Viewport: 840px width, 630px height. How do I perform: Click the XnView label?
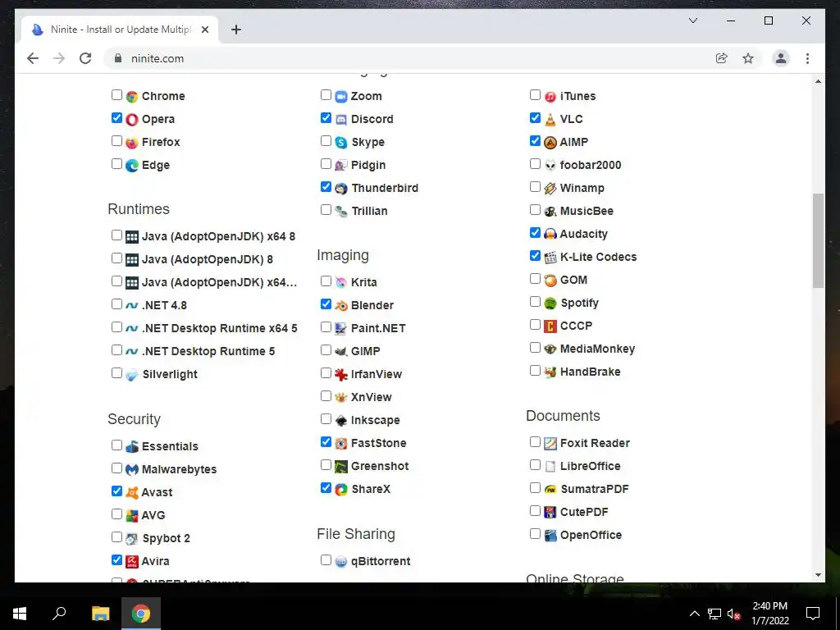click(x=372, y=398)
